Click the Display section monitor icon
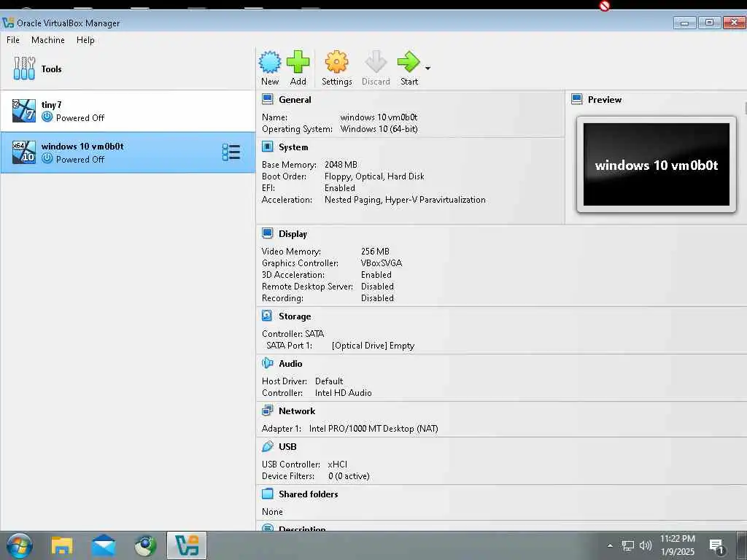Image resolution: width=747 pixels, height=560 pixels. click(268, 233)
